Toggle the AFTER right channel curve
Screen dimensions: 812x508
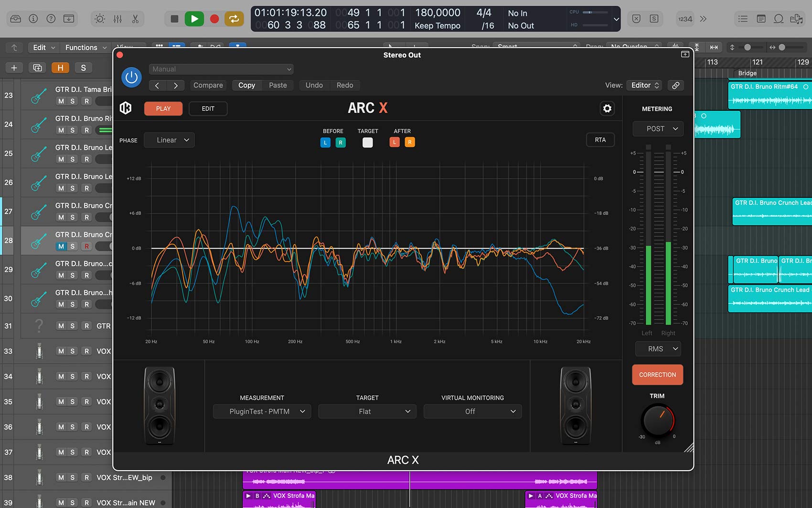410,142
